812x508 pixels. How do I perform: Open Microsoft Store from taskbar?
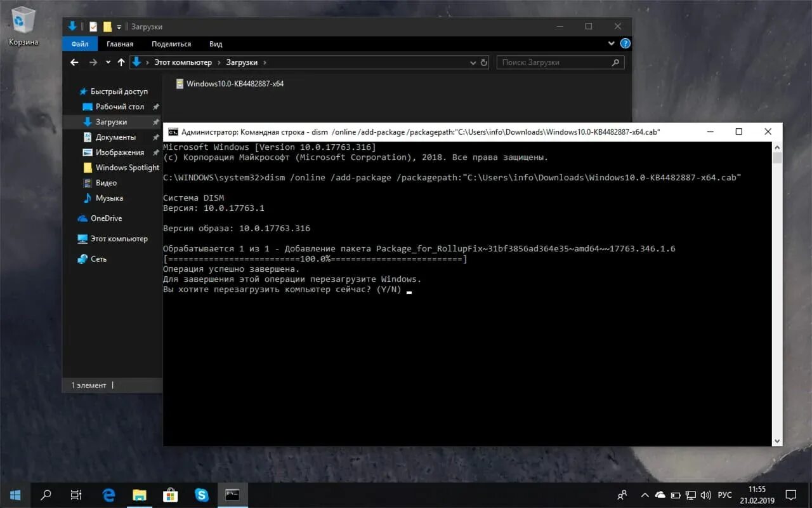pyautogui.click(x=170, y=495)
